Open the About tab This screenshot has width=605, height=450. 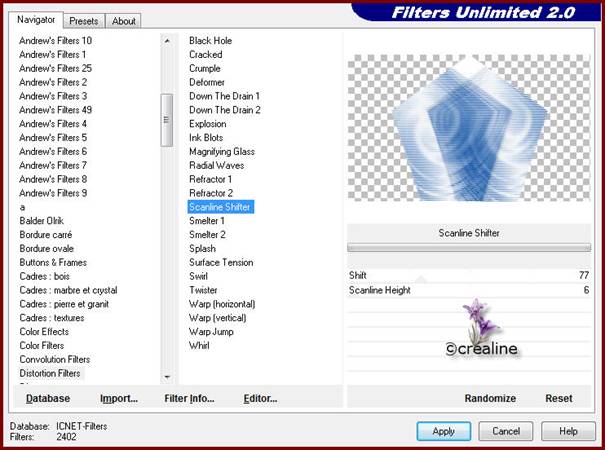pyautogui.click(x=124, y=21)
